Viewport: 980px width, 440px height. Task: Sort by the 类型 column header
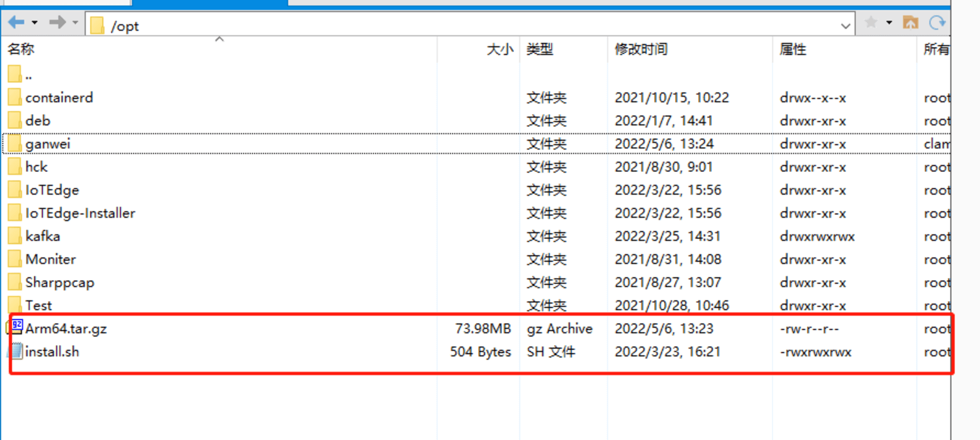click(540, 49)
